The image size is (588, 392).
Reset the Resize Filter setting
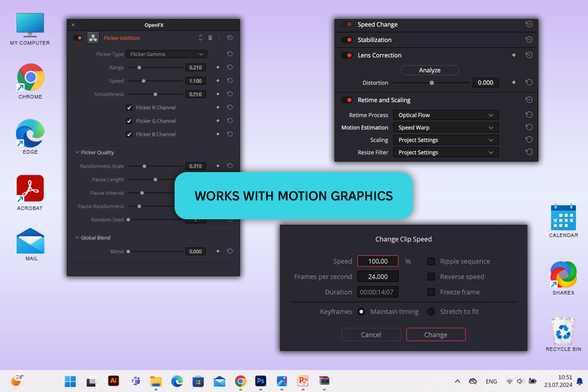pos(529,153)
